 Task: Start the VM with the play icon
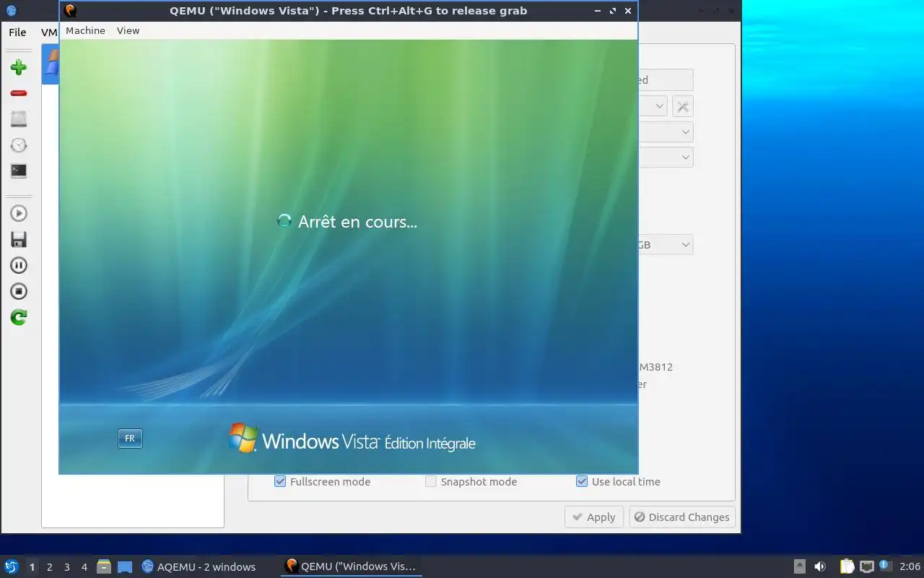[19, 213]
